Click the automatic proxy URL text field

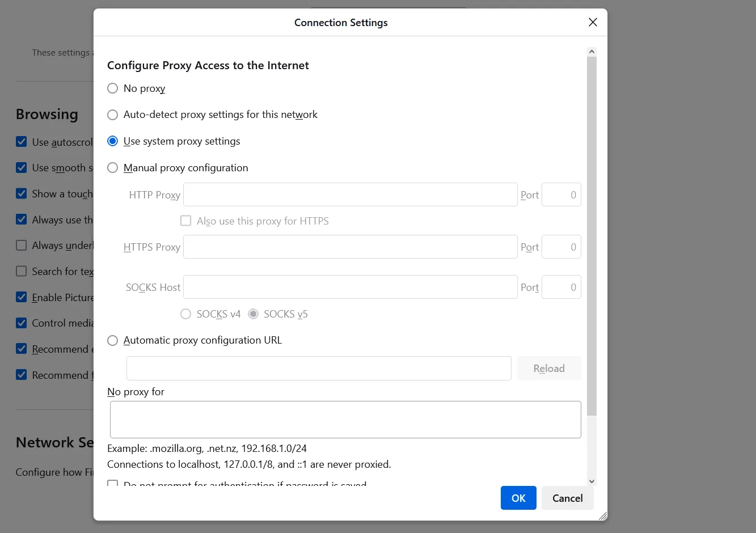(318, 369)
